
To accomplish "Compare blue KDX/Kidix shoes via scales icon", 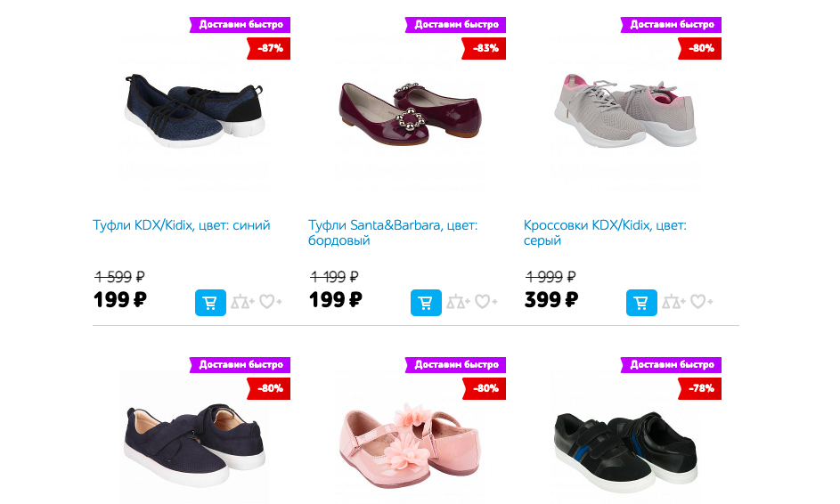I will coord(242,302).
